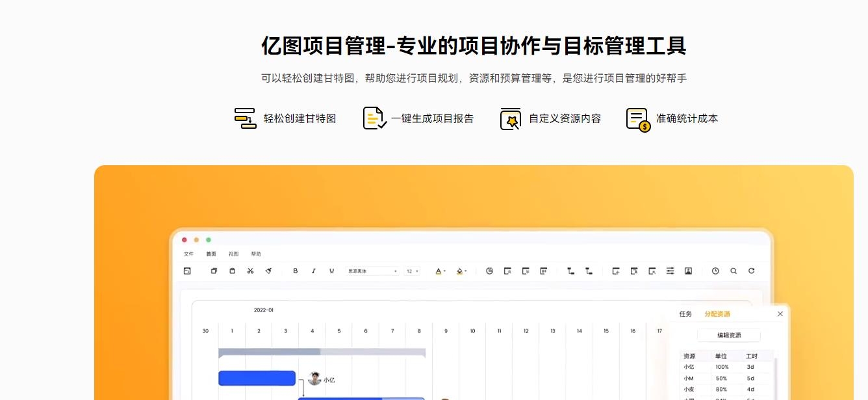Click the magnifier search icon
The height and width of the screenshot is (400, 868).
[734, 271]
